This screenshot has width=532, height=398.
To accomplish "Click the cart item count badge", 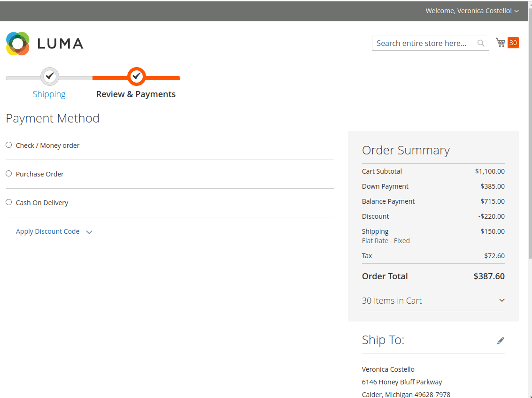I will [513, 43].
